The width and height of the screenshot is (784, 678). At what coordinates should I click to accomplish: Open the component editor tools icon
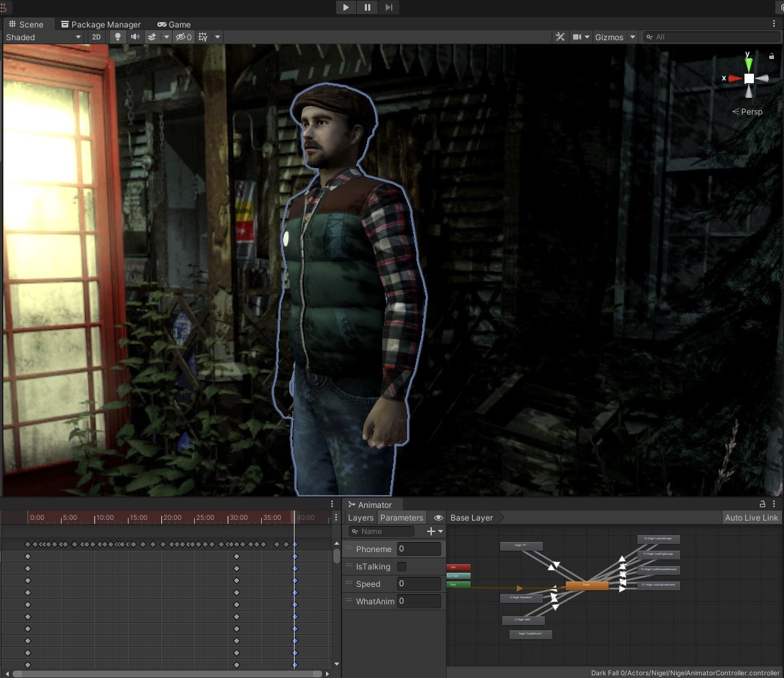(560, 37)
